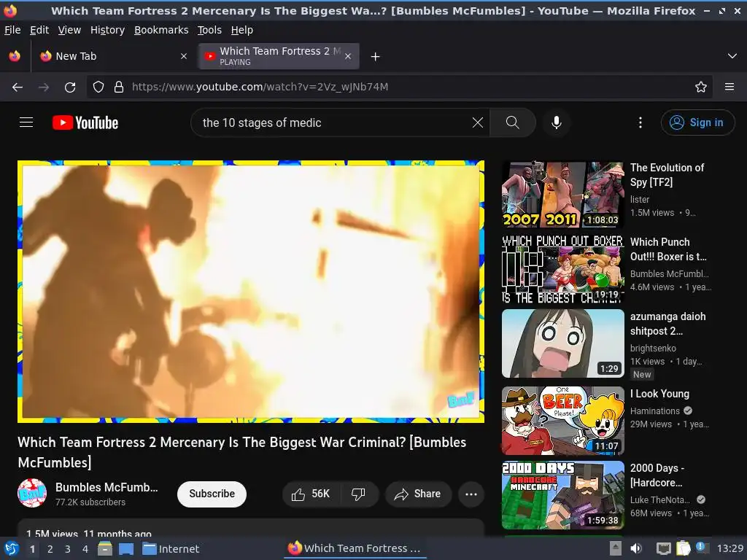Open 'The Evolution of Spy [TF2]' title
747x560 pixels.
click(x=667, y=175)
